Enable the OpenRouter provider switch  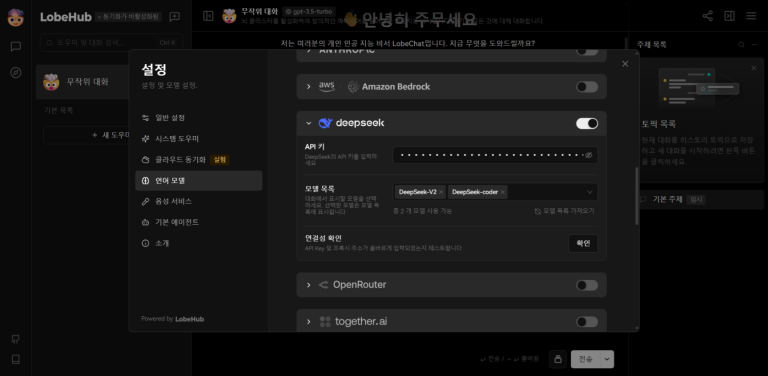point(587,285)
